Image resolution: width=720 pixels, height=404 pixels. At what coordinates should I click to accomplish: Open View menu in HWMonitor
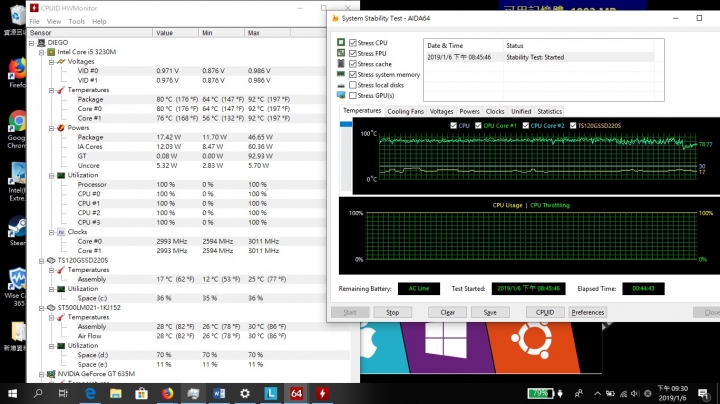coord(54,21)
